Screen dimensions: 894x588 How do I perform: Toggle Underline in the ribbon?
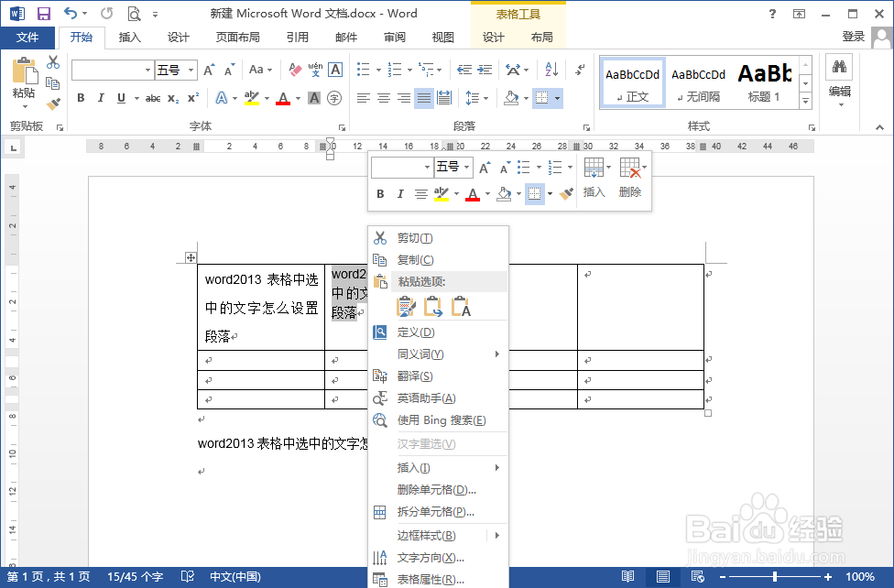[x=121, y=98]
